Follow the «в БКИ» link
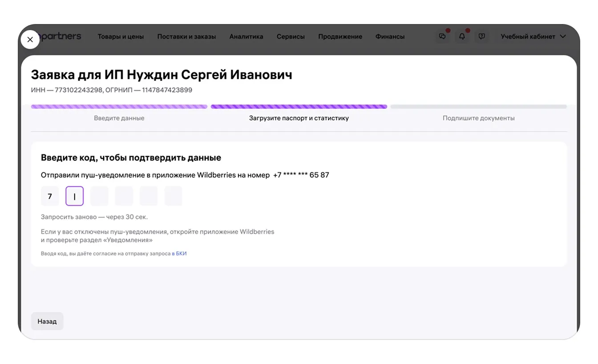This screenshot has width=598, height=364. pos(179,254)
